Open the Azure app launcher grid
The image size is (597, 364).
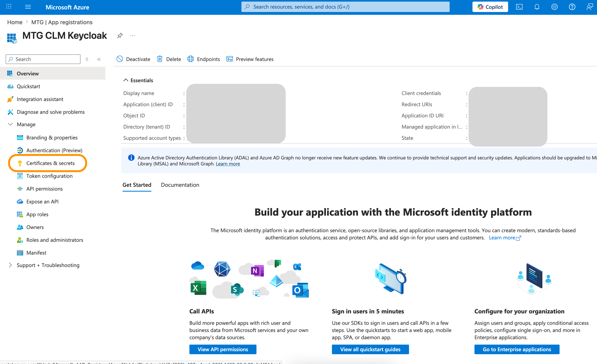[9, 7]
